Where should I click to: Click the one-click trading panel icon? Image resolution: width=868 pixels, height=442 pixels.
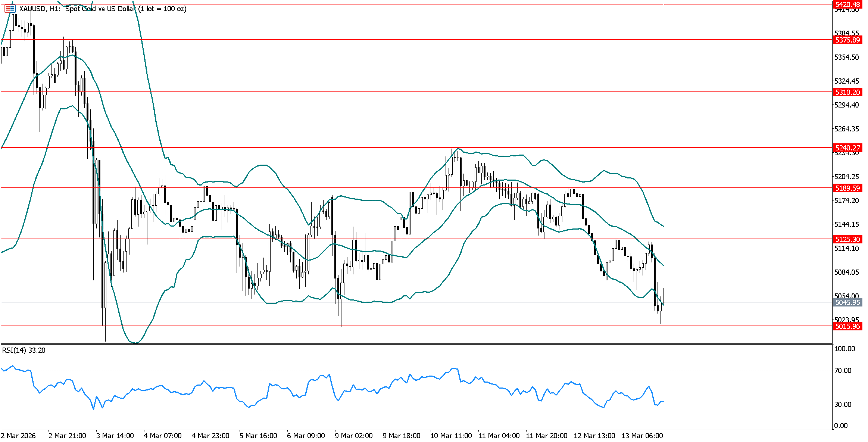click(x=10, y=8)
